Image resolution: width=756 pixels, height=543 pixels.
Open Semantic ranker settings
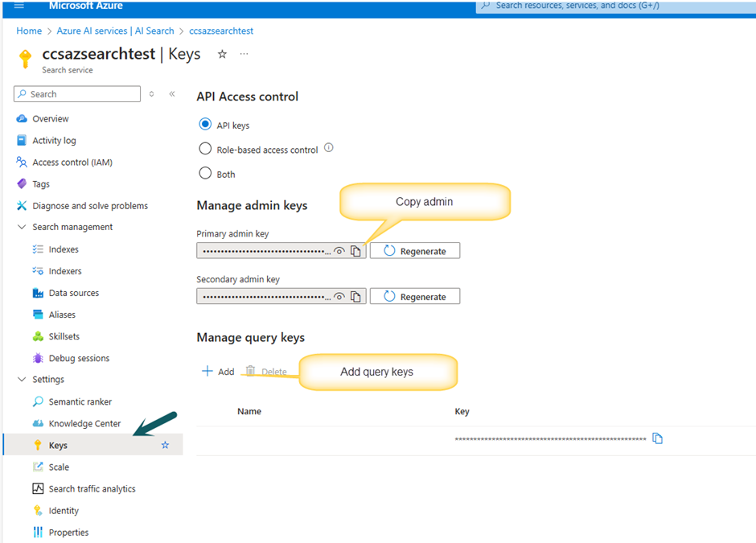pyautogui.click(x=80, y=401)
